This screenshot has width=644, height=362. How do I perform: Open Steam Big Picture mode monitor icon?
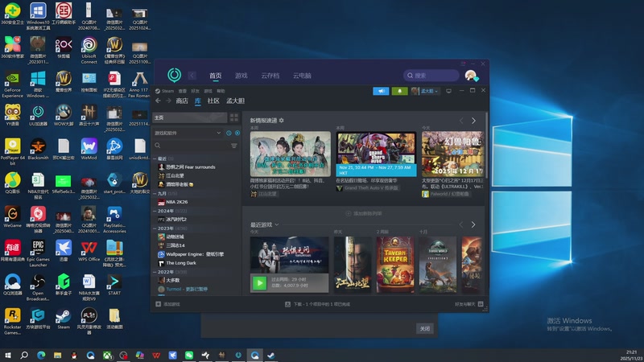click(x=448, y=91)
